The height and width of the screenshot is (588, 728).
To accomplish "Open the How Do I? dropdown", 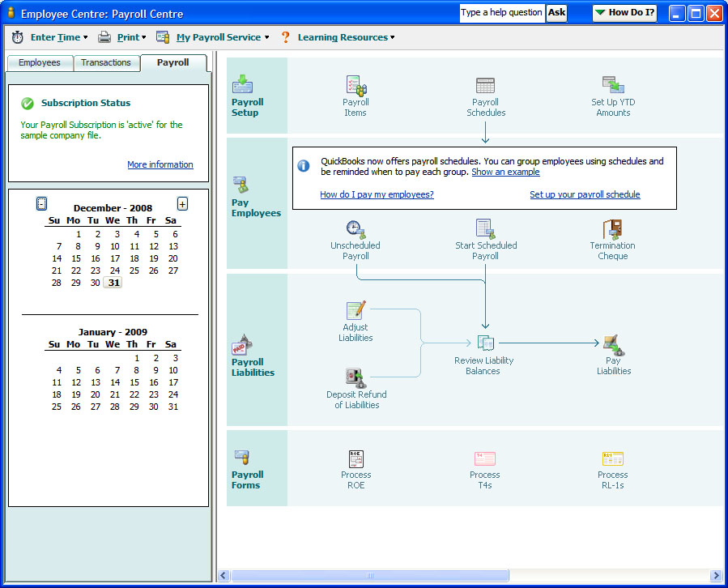I will tap(624, 13).
